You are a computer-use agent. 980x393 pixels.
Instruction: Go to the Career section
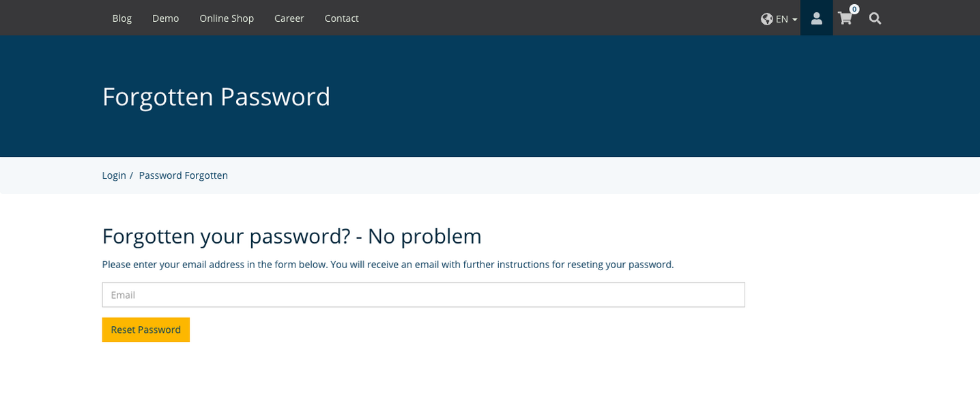coord(289,18)
